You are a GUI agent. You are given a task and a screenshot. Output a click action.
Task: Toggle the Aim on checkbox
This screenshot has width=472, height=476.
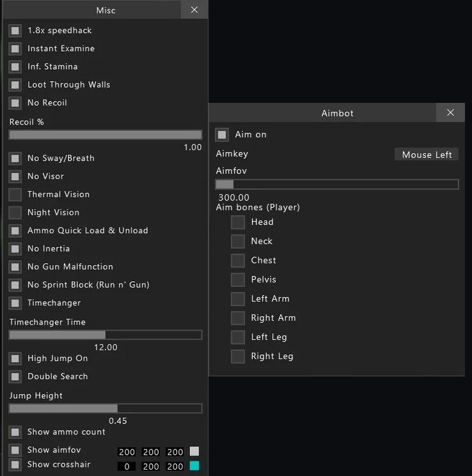(x=222, y=134)
